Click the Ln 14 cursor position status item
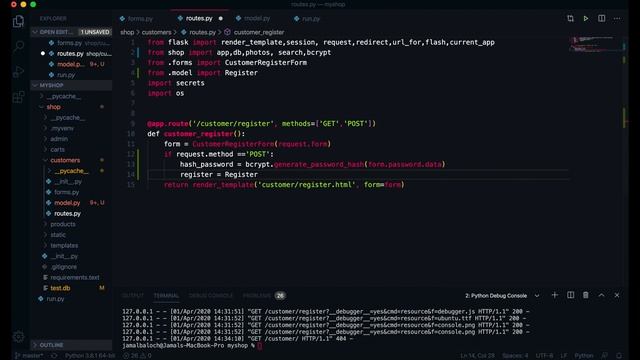Image resolution: width=640 pixels, height=360 pixels. pos(477,356)
